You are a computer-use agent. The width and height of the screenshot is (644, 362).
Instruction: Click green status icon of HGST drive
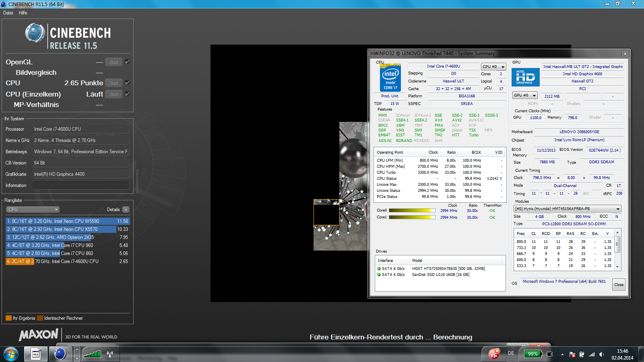coord(379,269)
